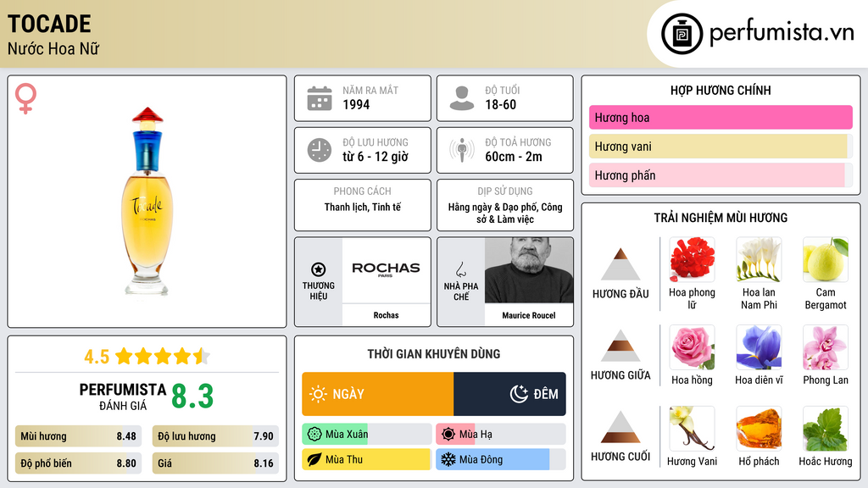Click the Rochas brand name label
Image resolution: width=868 pixels, height=488 pixels.
[386, 315]
